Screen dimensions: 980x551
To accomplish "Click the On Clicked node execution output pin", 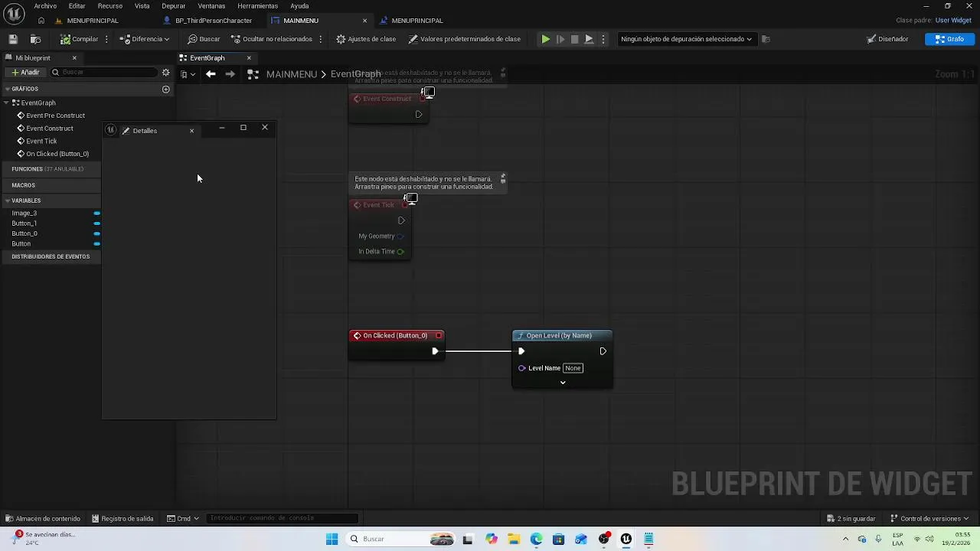I will coord(435,351).
